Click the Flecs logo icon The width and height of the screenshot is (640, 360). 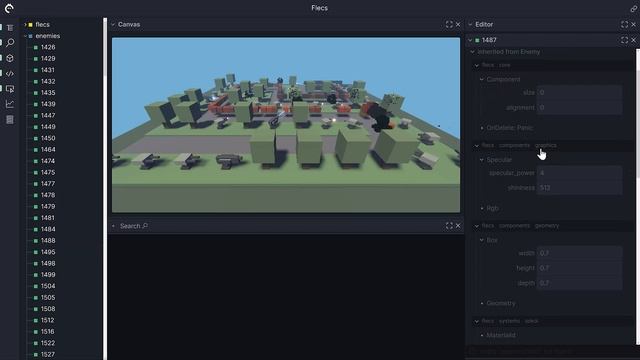point(9,8)
